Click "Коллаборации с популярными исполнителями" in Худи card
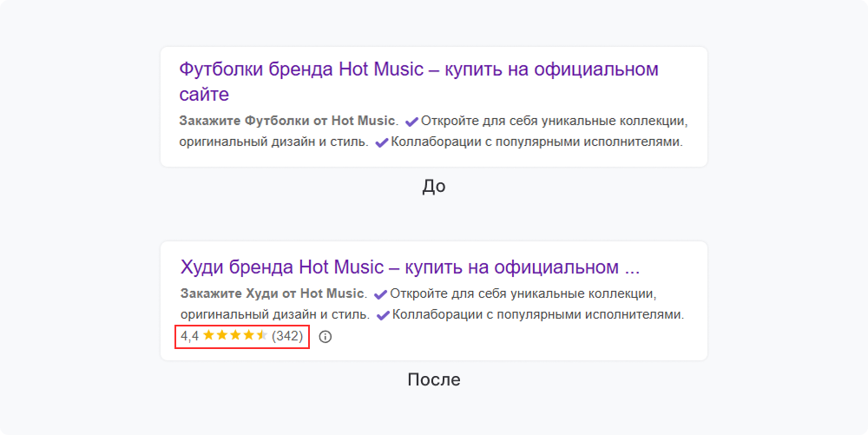Image resolution: width=868 pixels, height=435 pixels. click(537, 314)
